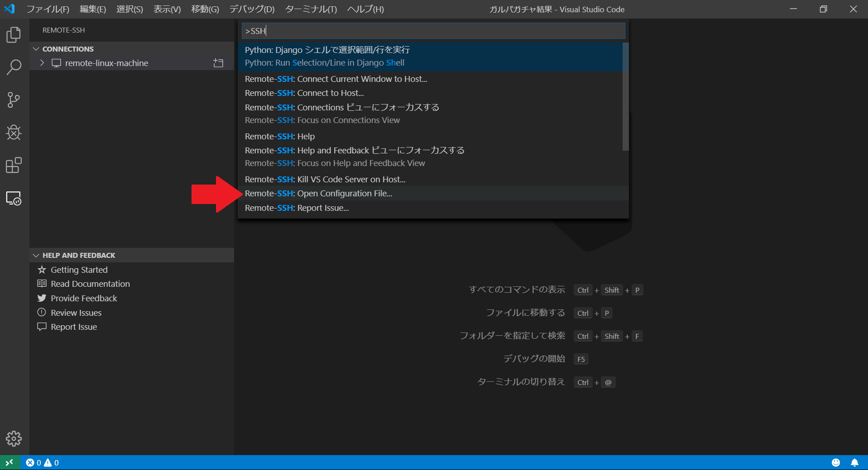Select Remote-SSH: Focus on Help and Feedback View

[430, 157]
